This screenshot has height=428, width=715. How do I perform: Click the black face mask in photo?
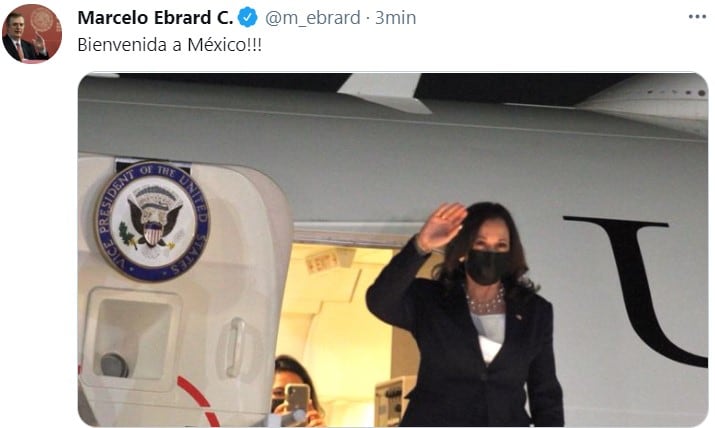(x=487, y=267)
